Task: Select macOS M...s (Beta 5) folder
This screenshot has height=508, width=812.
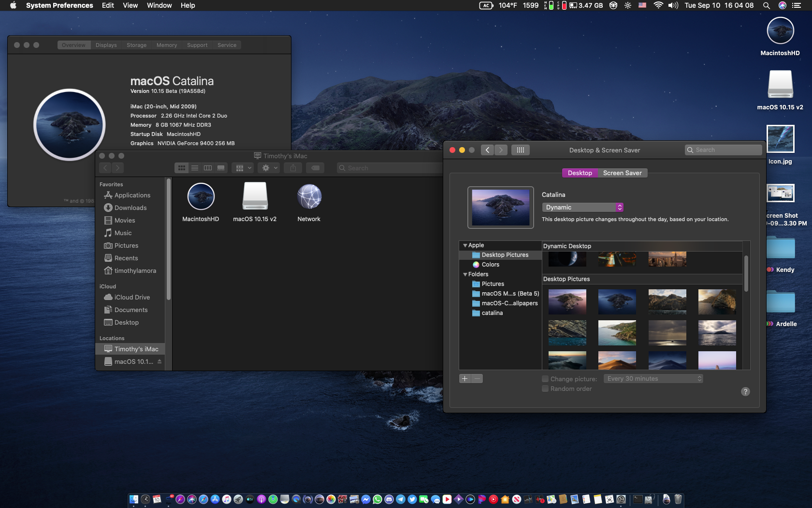Action: [500, 294]
